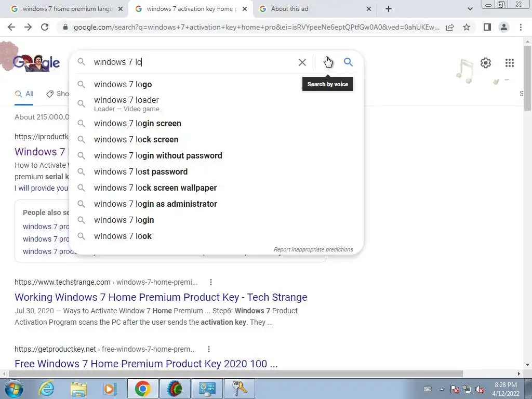The height and width of the screenshot is (399, 532).
Task: Close the 'windows 7 activation key' tab
Action: coord(245,9)
